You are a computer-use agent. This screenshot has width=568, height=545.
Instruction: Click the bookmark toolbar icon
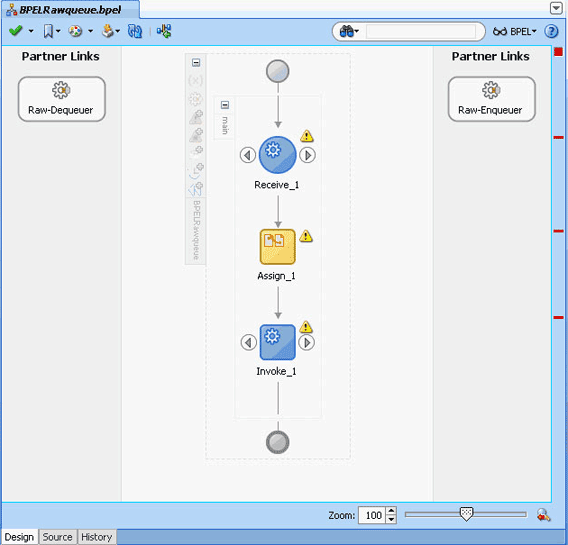48,32
